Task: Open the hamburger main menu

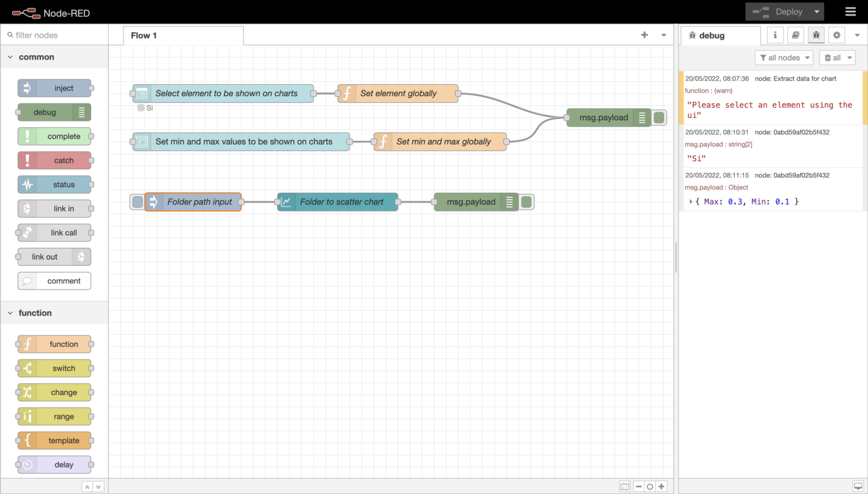Action: click(851, 12)
